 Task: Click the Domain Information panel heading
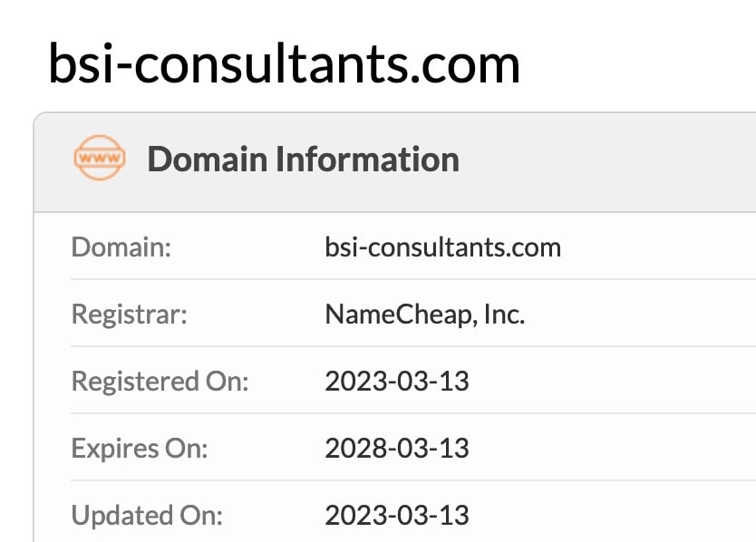pos(303,160)
